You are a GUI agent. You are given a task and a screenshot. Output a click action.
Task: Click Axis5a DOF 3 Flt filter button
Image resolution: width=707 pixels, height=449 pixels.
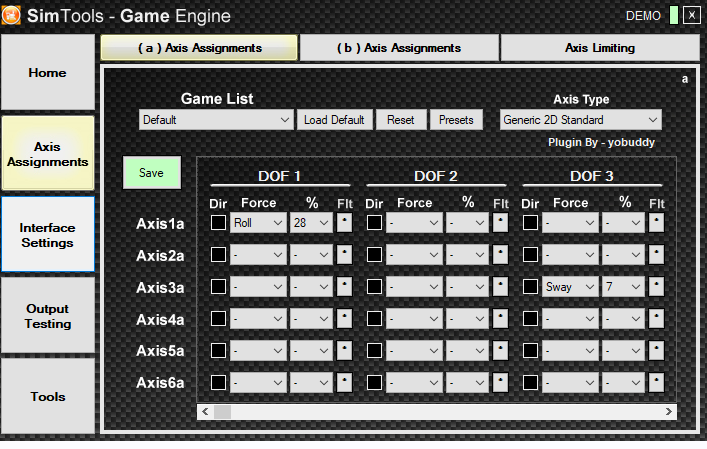coord(656,350)
